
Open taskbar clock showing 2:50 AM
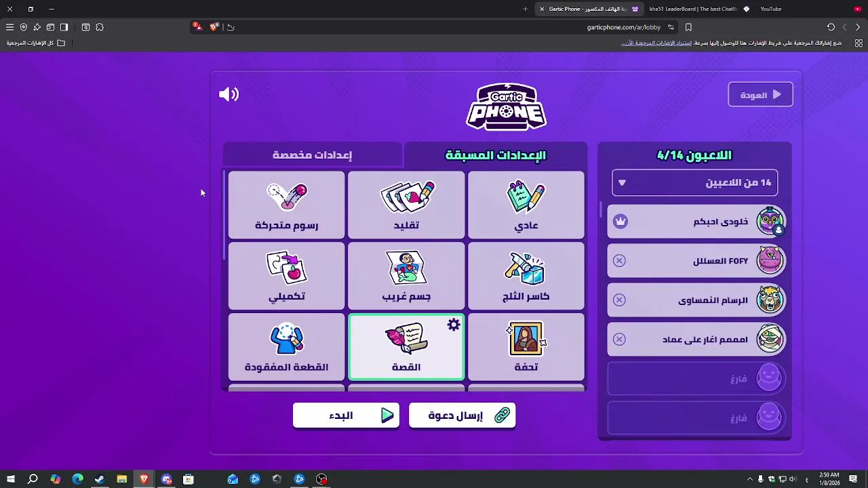(x=829, y=479)
